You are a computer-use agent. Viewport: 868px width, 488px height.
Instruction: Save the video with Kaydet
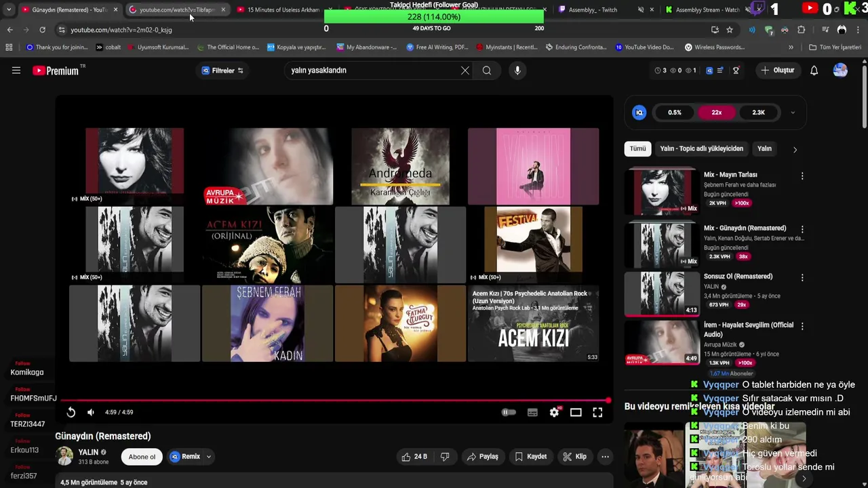click(530, 457)
